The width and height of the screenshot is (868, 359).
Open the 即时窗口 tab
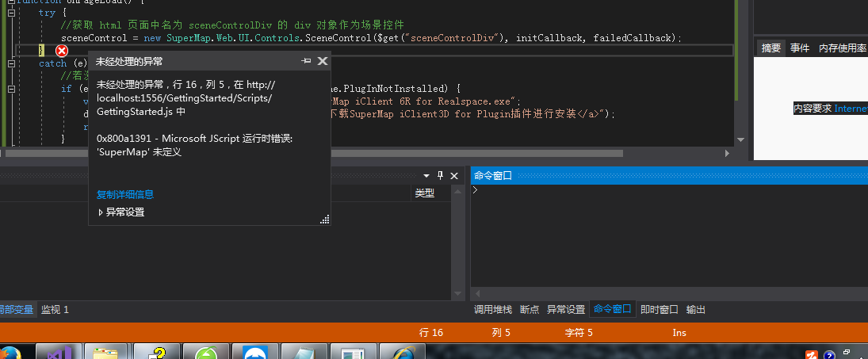[660, 310]
